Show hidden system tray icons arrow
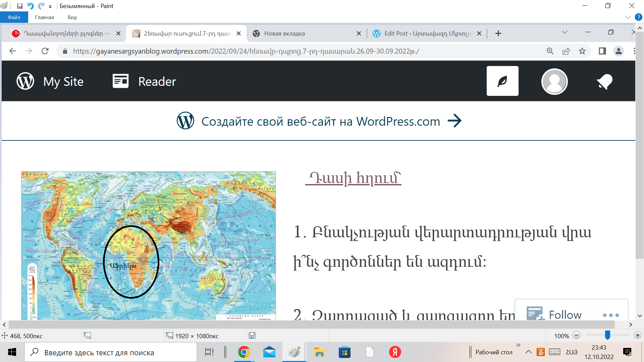The image size is (644, 362). [528, 352]
